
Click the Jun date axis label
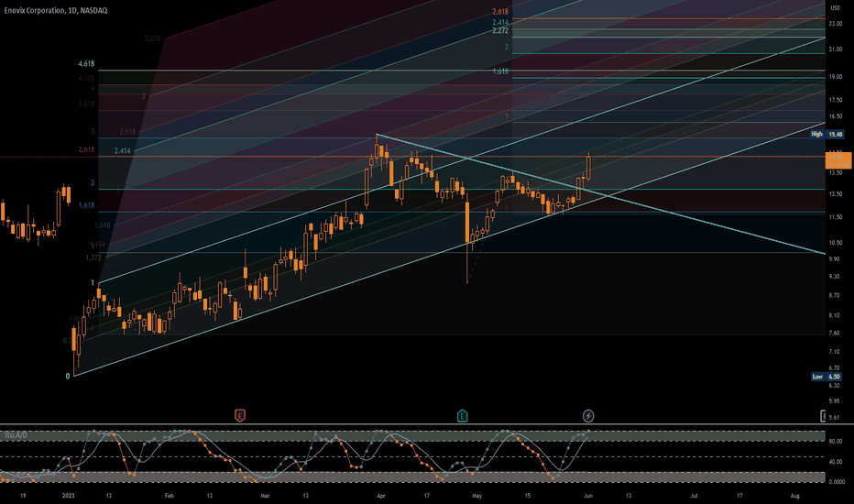pyautogui.click(x=588, y=496)
